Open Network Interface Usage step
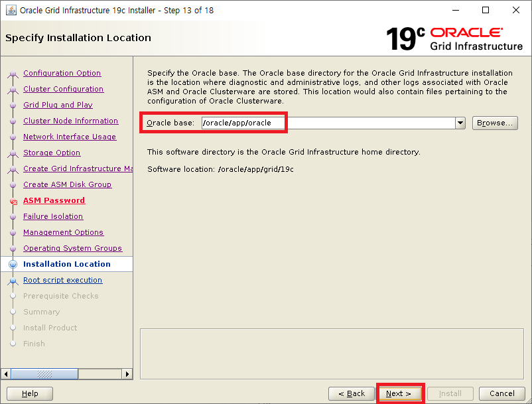 point(70,137)
